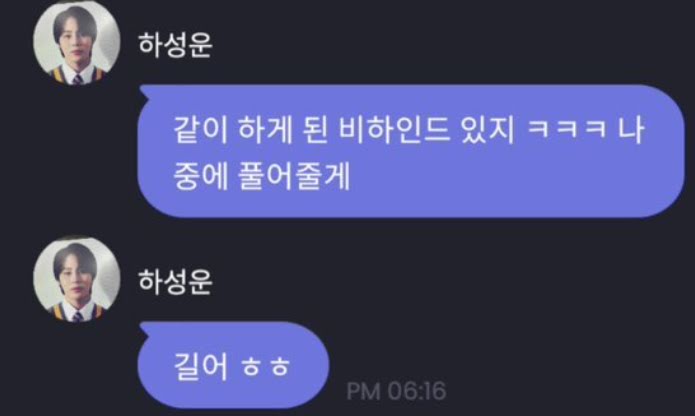Screen dimensions: 695x416
Task: Select the message starting with 같이 하게 된
Action: [411, 151]
